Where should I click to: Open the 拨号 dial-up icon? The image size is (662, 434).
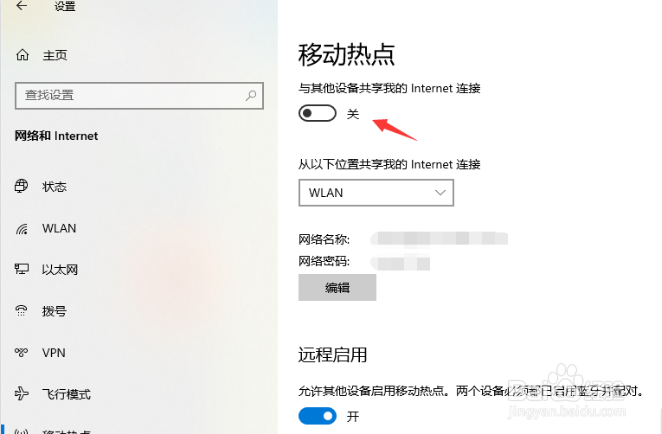click(21, 311)
